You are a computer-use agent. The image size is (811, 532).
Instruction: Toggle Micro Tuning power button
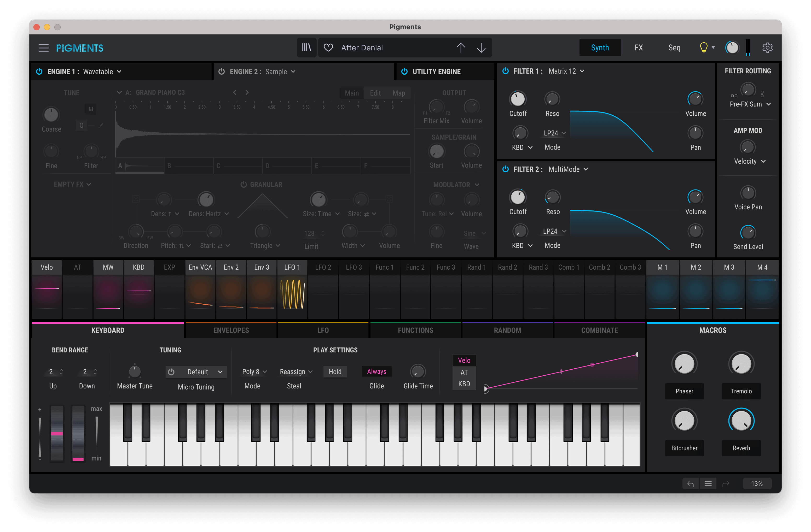(171, 372)
